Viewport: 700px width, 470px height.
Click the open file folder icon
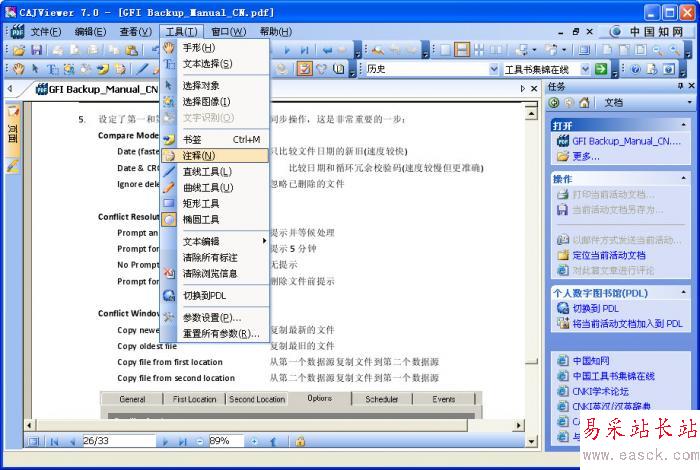point(19,50)
